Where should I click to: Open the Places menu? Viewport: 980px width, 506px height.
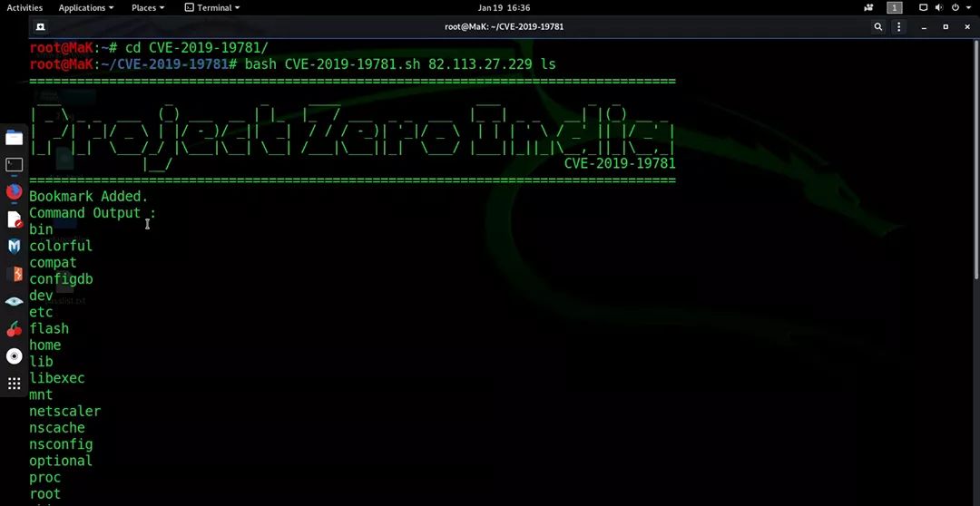(148, 7)
